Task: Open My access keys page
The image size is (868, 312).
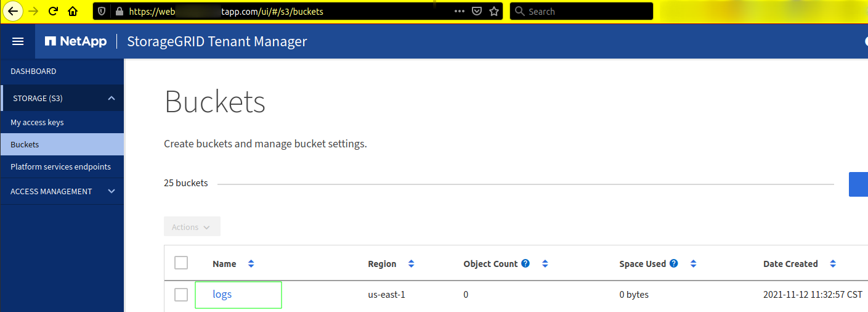Action: (x=37, y=123)
